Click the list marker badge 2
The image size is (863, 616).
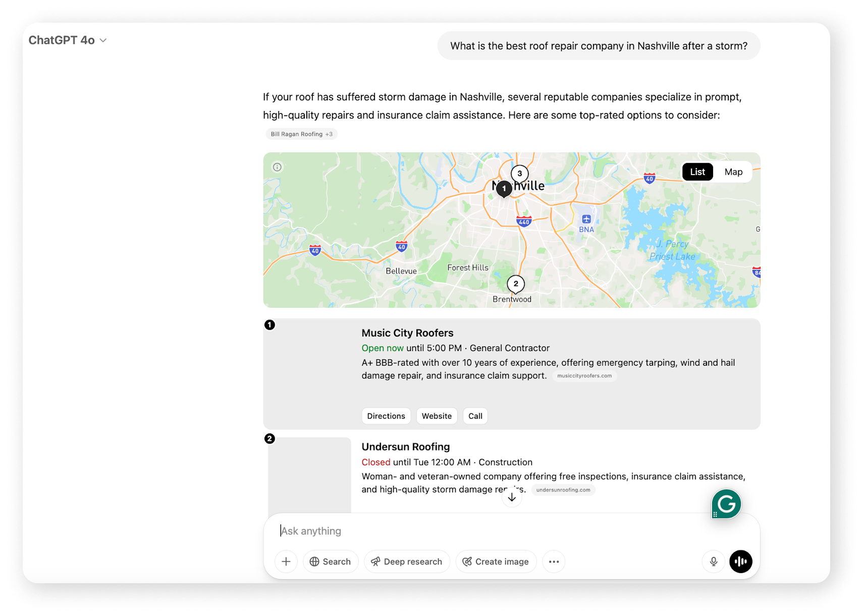270,439
